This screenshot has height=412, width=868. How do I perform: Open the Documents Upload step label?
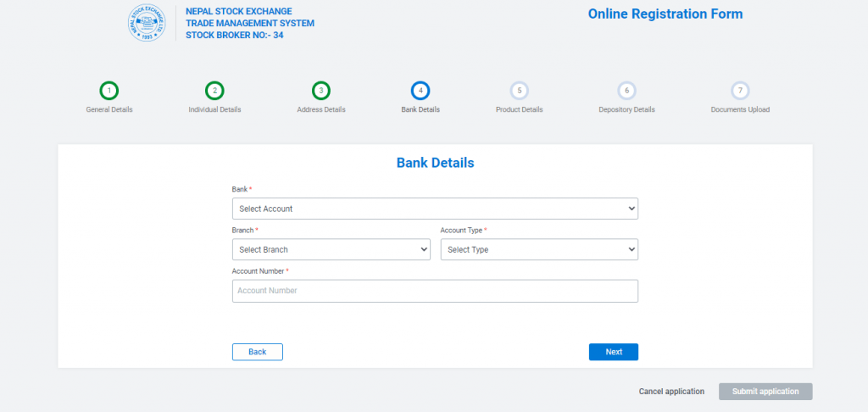740,109
